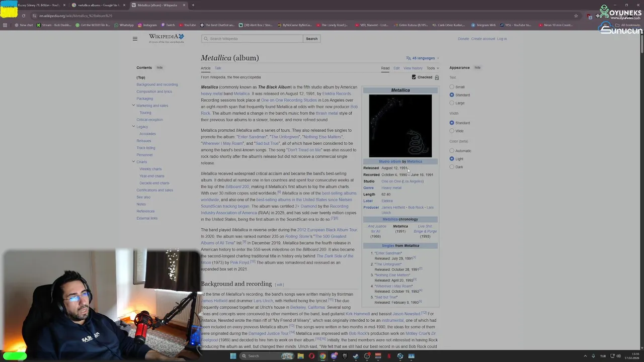Select Dark color mode
This screenshot has height=362, width=644.
coord(452,167)
